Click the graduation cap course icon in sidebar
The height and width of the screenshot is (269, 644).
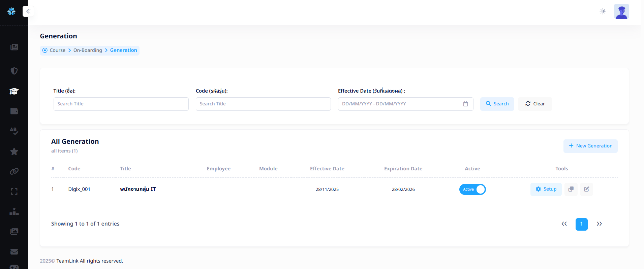pos(14,91)
